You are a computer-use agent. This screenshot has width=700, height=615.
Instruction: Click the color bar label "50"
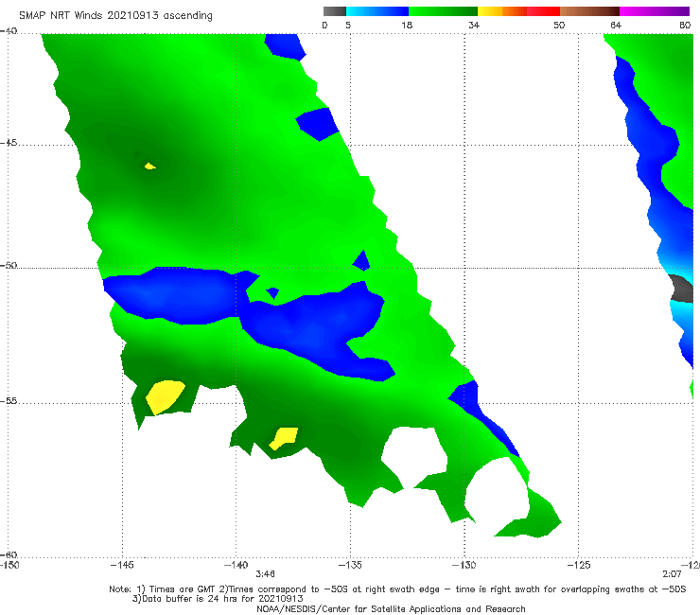pos(559,25)
